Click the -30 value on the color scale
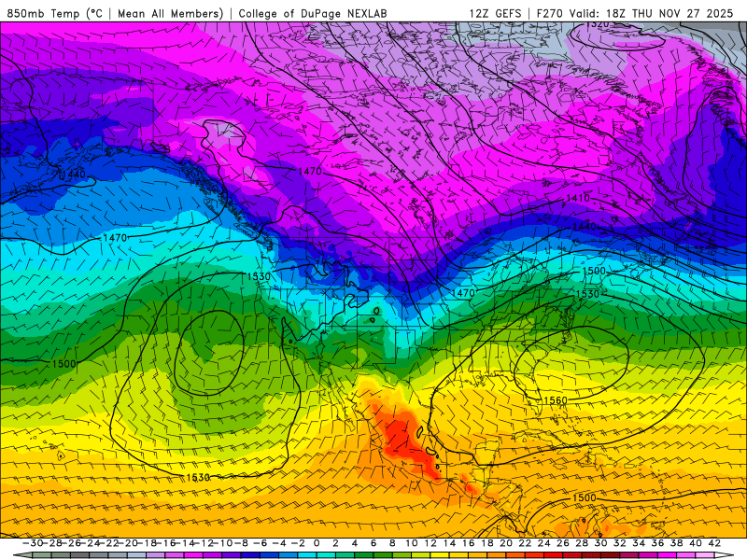This screenshot has height=560, width=747. pyautogui.click(x=33, y=543)
